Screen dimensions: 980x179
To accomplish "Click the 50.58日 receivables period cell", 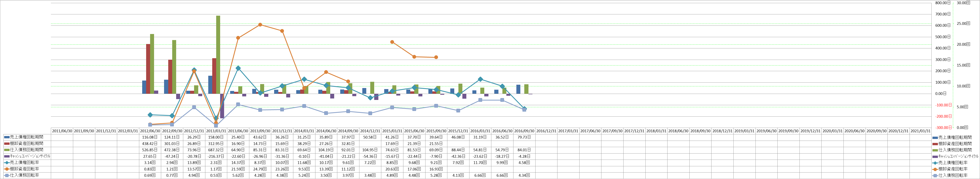I will 370,137.
